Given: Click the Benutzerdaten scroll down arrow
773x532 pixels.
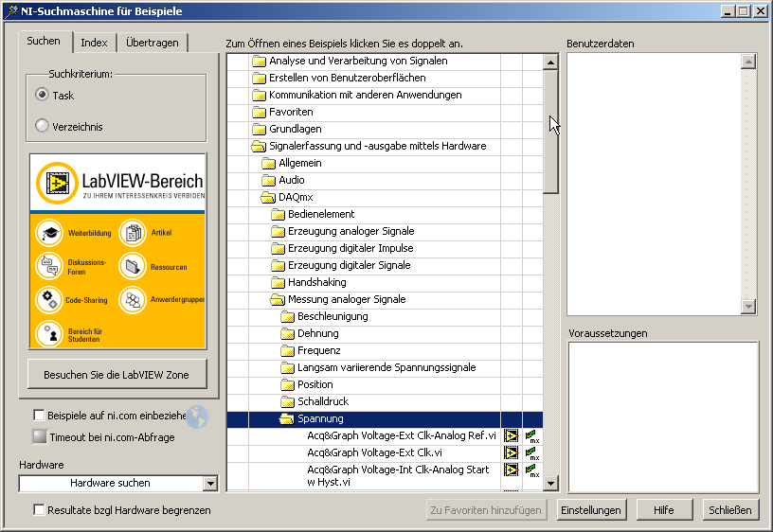Looking at the screenshot, I should coord(748,307).
